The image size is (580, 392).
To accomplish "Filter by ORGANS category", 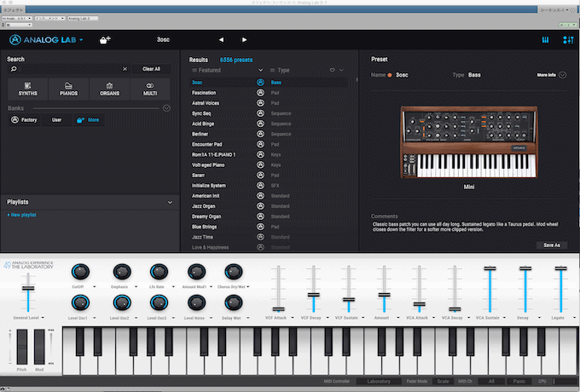I will coord(109,89).
